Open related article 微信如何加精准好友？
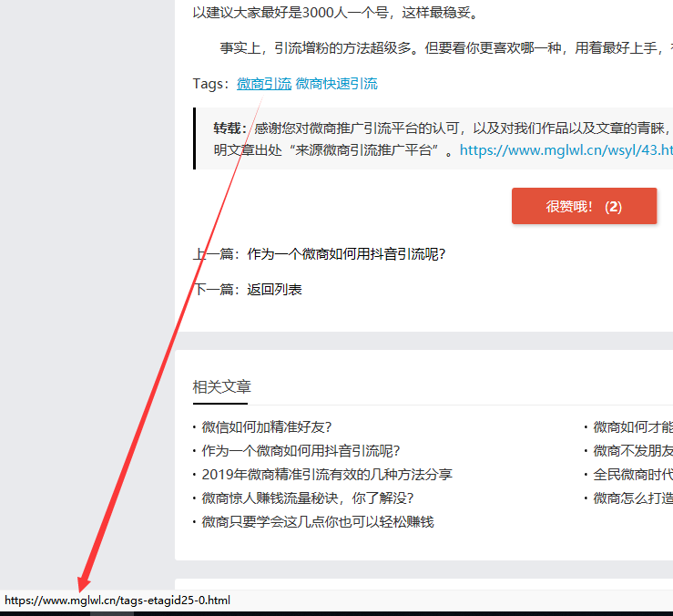This screenshot has height=616, width=673. pos(267,426)
